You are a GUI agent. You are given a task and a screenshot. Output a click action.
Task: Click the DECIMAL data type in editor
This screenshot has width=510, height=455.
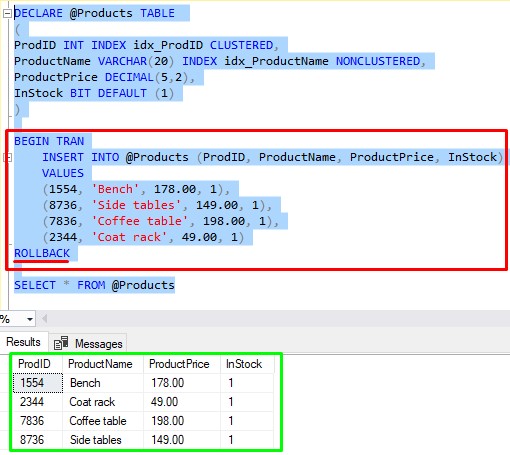click(x=129, y=77)
